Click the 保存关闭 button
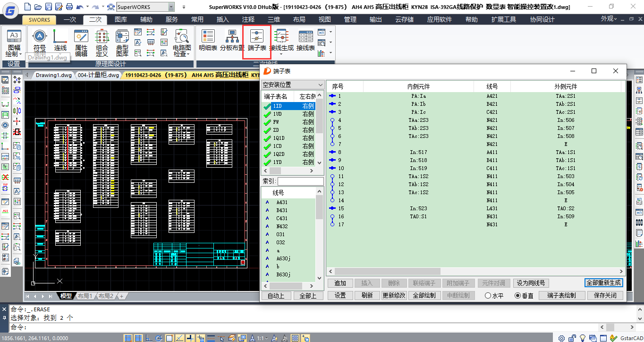 [x=605, y=295]
